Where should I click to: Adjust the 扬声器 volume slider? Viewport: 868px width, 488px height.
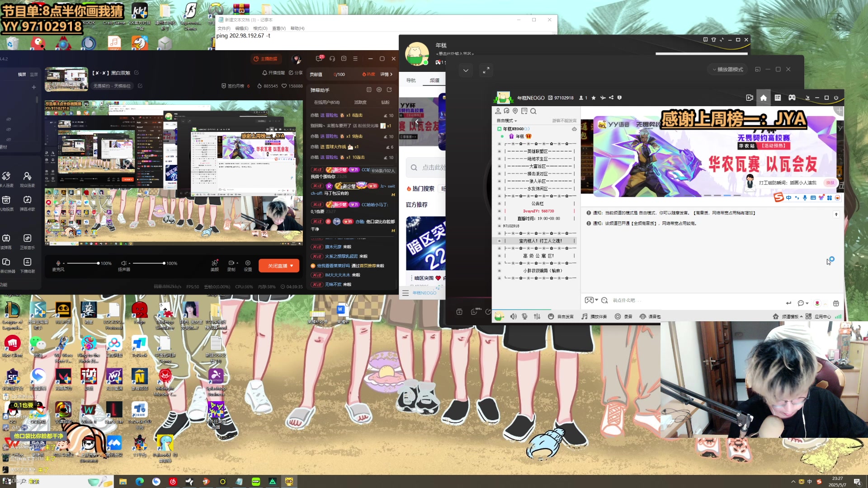tap(148, 263)
